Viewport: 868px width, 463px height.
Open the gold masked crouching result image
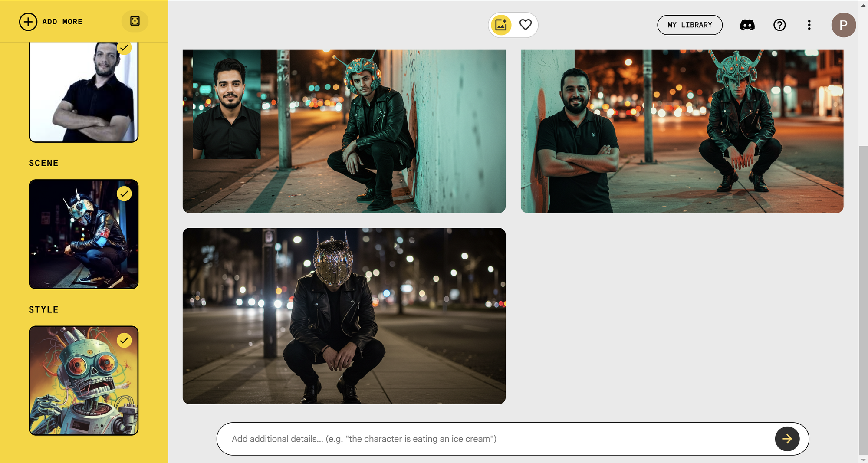(x=344, y=316)
